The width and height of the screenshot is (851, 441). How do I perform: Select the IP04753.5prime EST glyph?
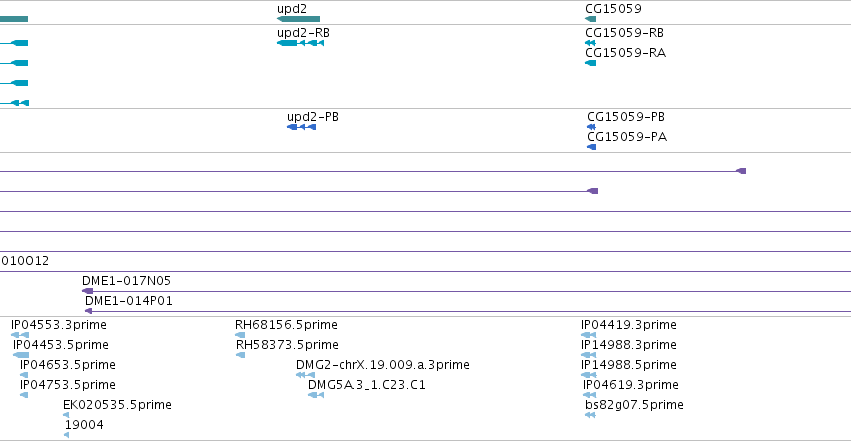[24, 395]
